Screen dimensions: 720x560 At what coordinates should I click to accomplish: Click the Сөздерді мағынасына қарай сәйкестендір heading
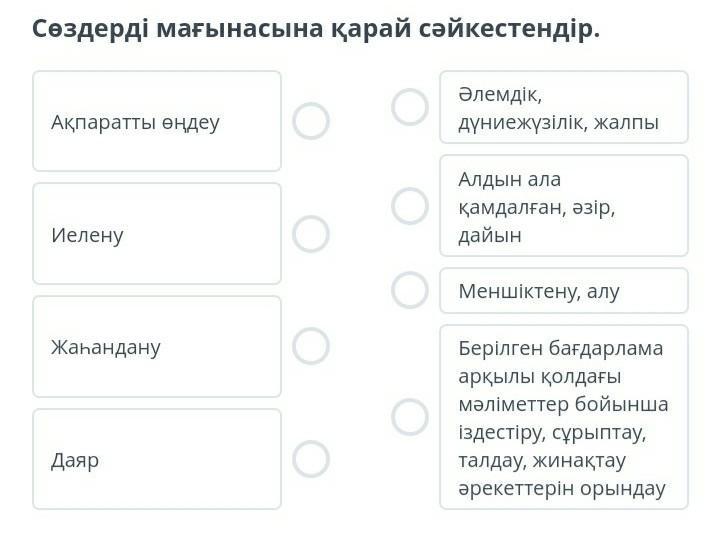coord(316,28)
